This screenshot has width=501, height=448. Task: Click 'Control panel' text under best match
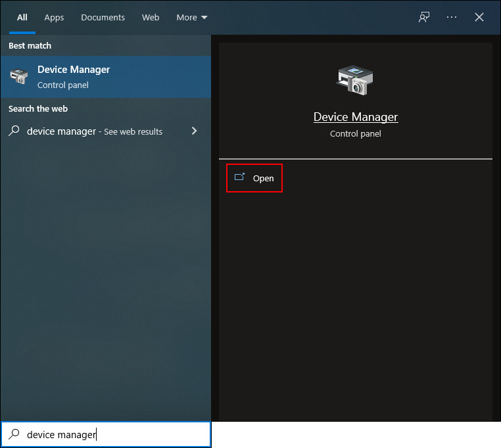pyautogui.click(x=63, y=85)
